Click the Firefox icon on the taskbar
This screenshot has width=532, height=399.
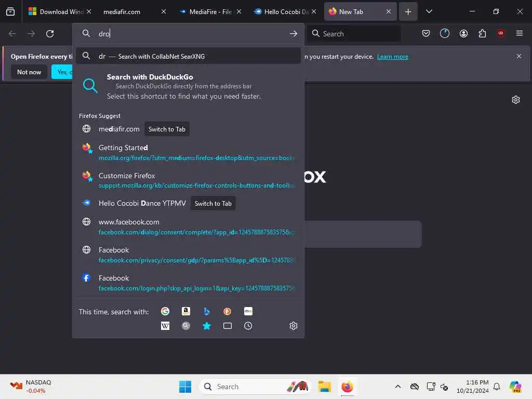(347, 387)
